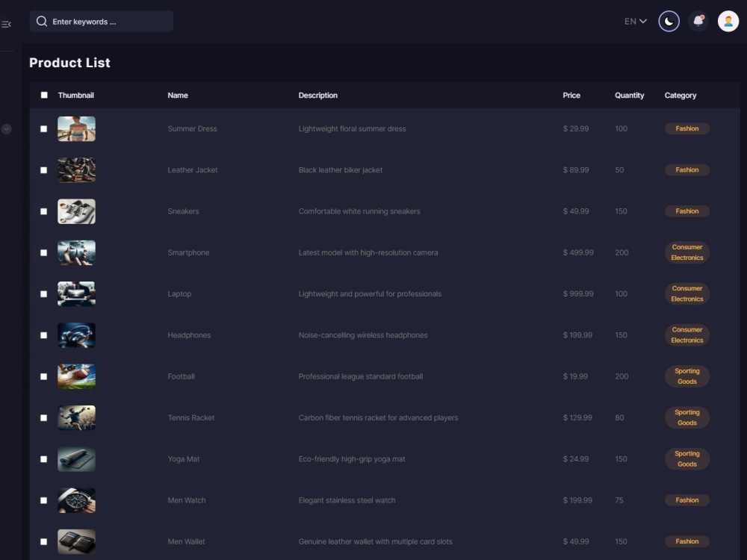This screenshot has width=747, height=560.
Task: Click the Name column header
Action: pos(178,96)
